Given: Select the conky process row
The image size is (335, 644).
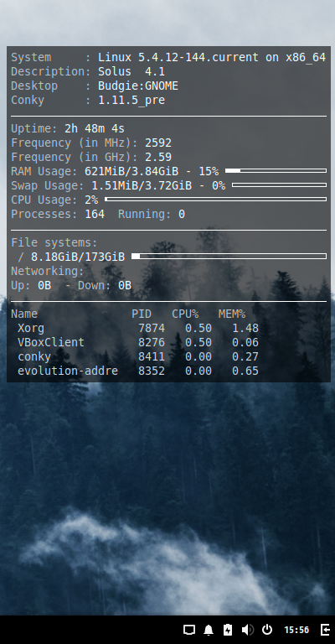Looking at the screenshot, I should click(138, 356).
